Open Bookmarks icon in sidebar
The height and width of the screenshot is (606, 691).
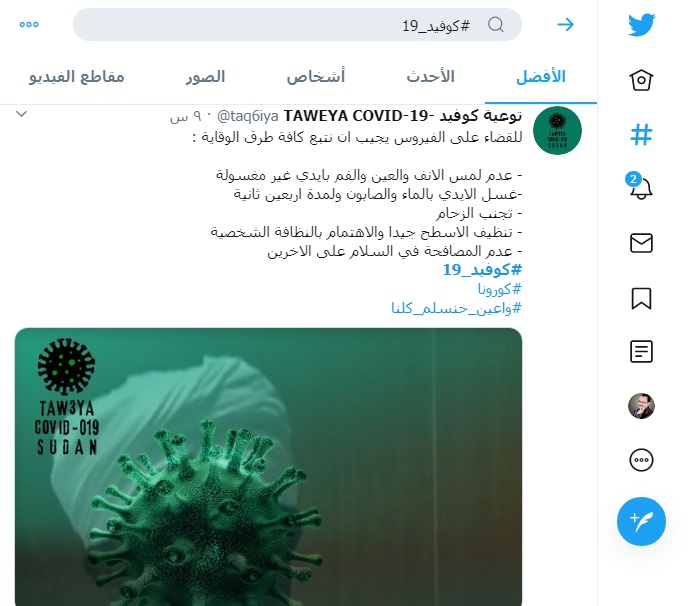coord(641,298)
